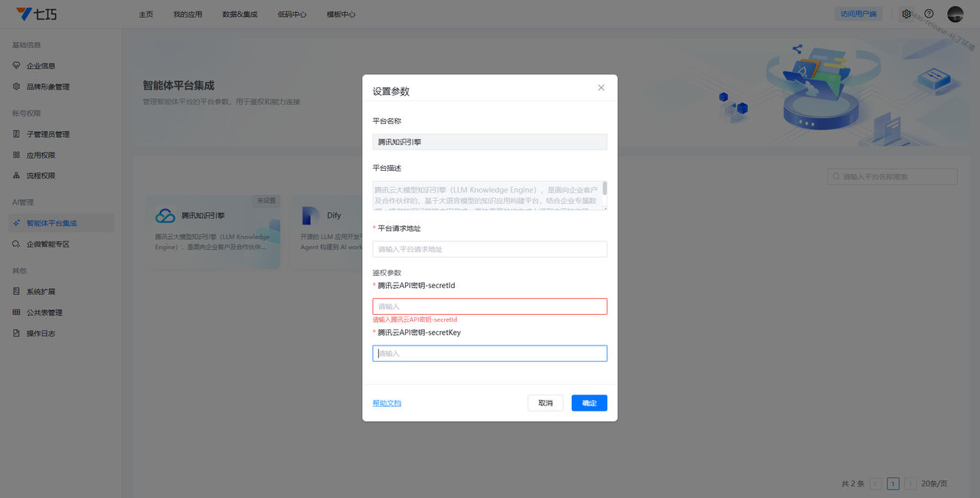Select 品牌形象管理 sidebar item
The height and width of the screenshot is (498, 980).
[x=47, y=87]
